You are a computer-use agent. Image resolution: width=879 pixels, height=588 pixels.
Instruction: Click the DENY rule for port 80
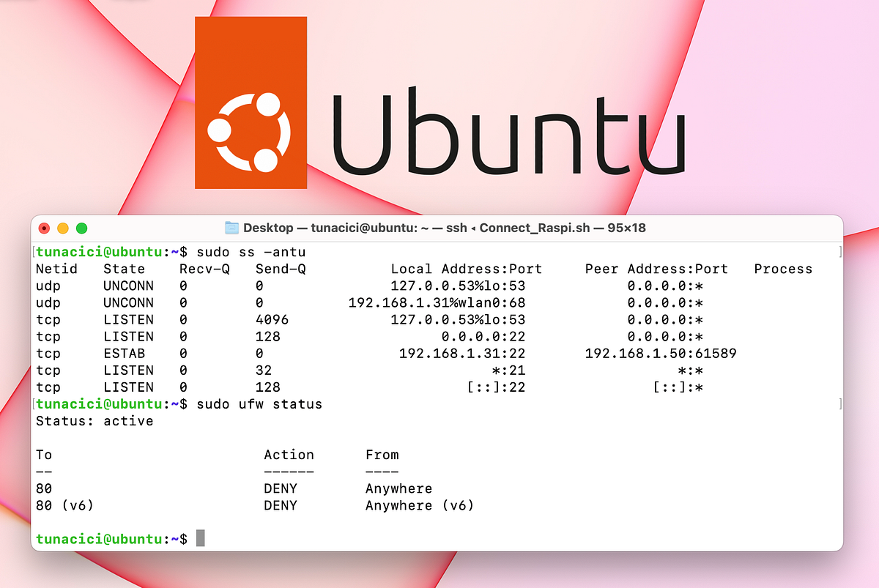pos(279,488)
